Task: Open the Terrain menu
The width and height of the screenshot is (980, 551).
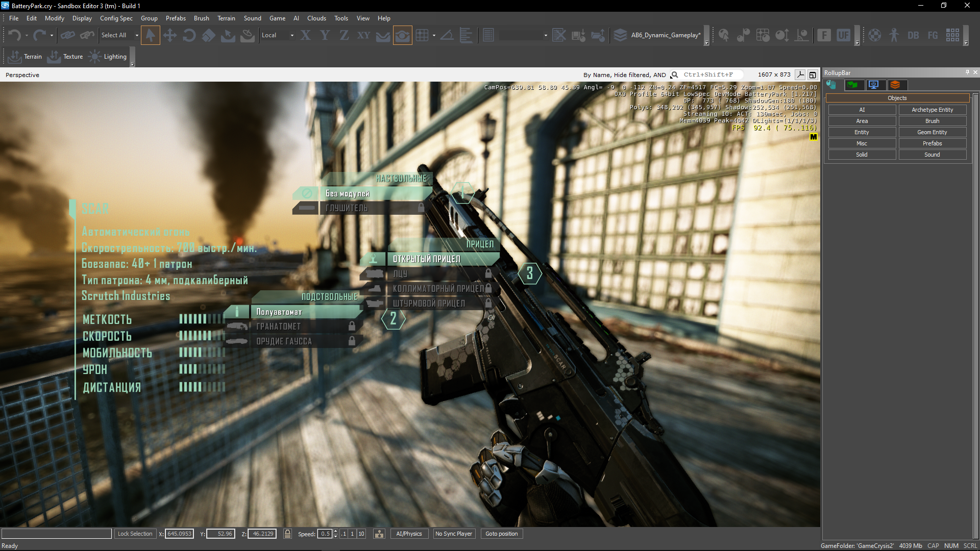Action: pyautogui.click(x=226, y=18)
